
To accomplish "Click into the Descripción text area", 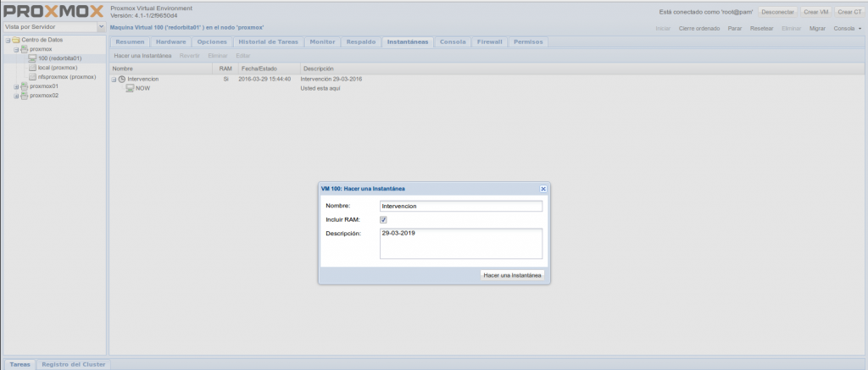I will pos(460,243).
